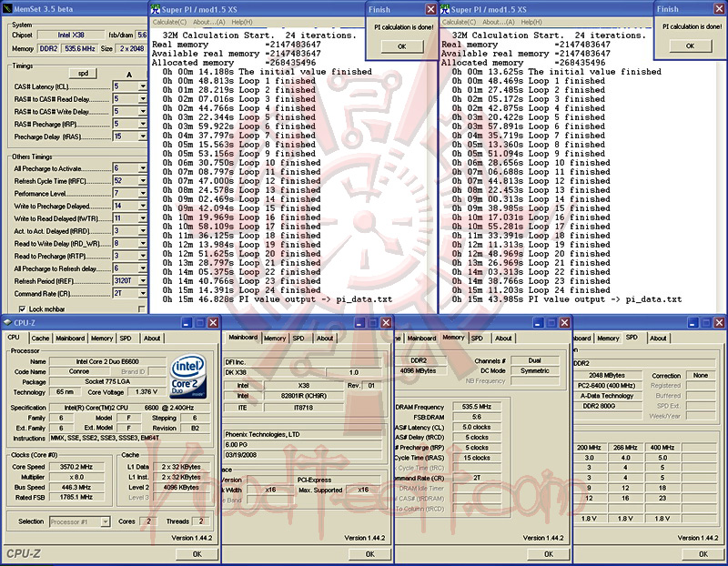The image size is (728, 566).
Task: Click the Symmetric DC Mode field
Action: point(534,370)
